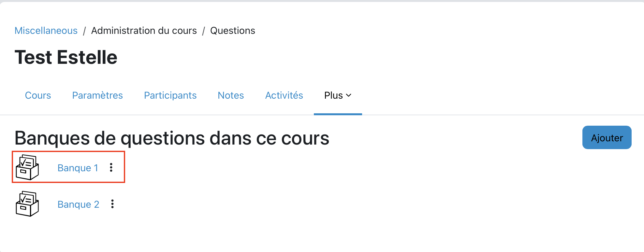
Task: Click the Banques de questions dans ce cours heading
Action: click(172, 138)
